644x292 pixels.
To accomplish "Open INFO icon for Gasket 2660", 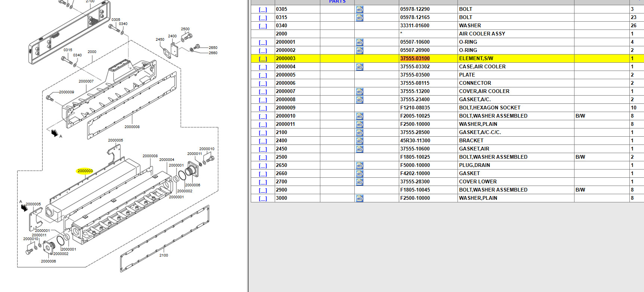I will click(x=359, y=174).
